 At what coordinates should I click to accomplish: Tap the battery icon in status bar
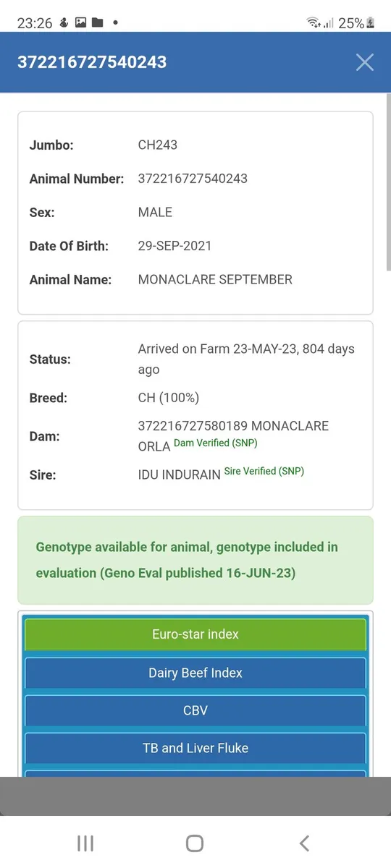pos(371,23)
